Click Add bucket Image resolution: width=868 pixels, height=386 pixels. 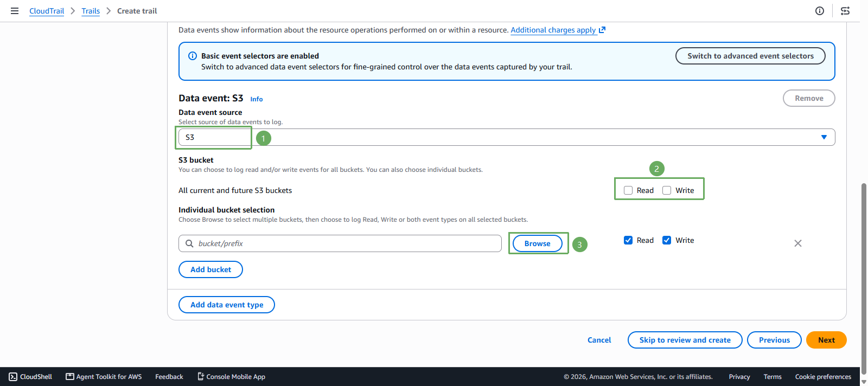point(210,269)
